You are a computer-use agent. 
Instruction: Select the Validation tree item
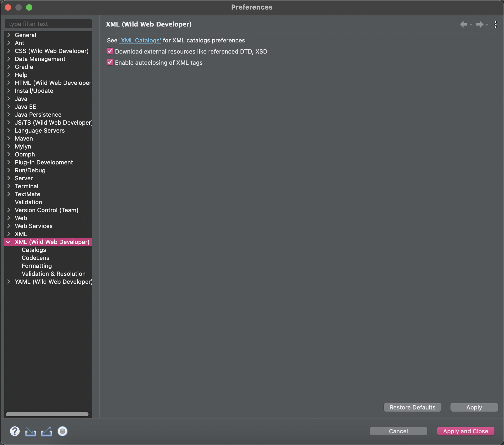pyautogui.click(x=28, y=202)
